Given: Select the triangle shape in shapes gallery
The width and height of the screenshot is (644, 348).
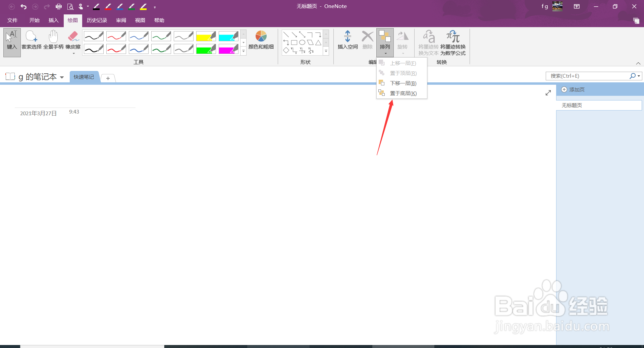Looking at the screenshot, I should tap(318, 43).
